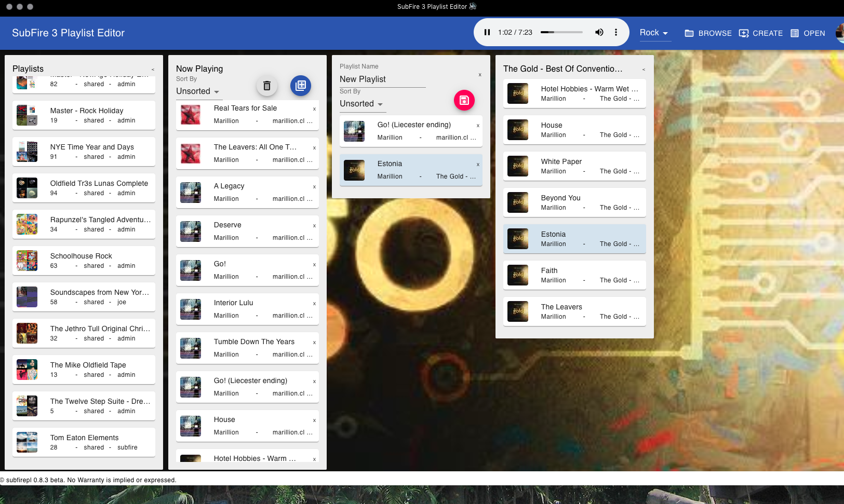Select The Twelve Step Suite playlist
This screenshot has width=844, height=504.
(84, 406)
